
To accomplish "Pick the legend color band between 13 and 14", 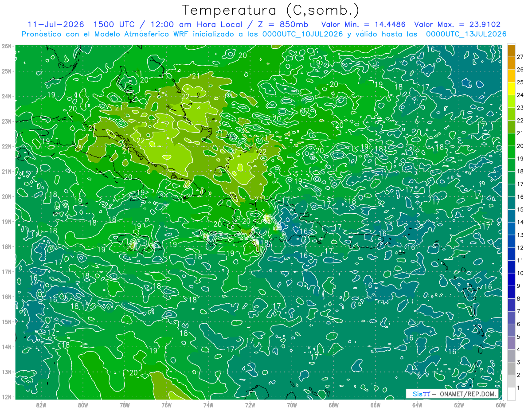I will click(x=511, y=229).
